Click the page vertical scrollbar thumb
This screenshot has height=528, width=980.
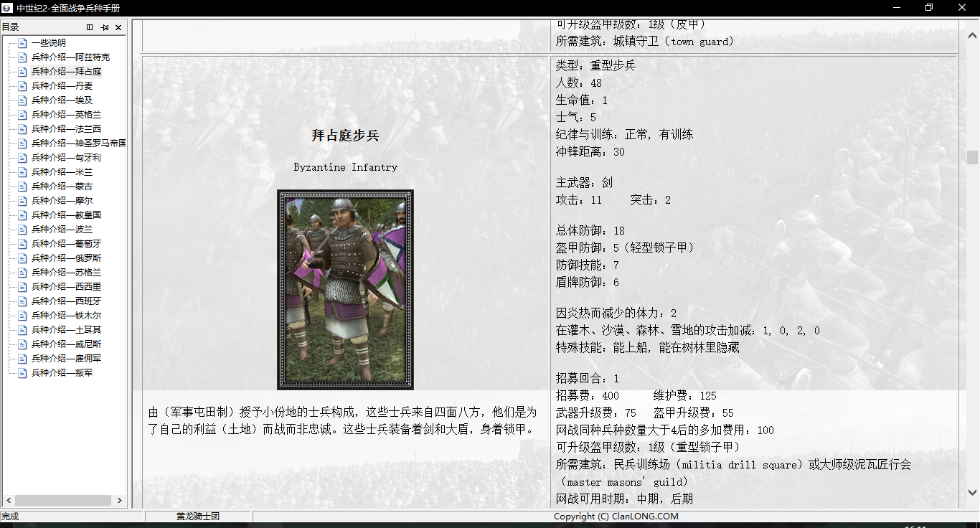973,157
